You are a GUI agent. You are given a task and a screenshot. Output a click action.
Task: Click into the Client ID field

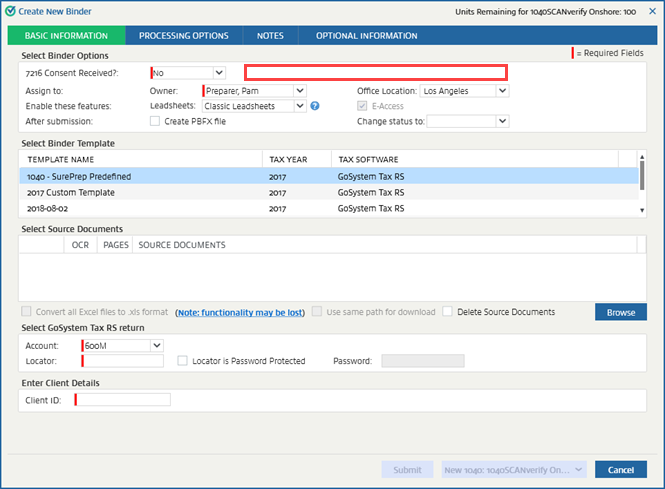123,400
